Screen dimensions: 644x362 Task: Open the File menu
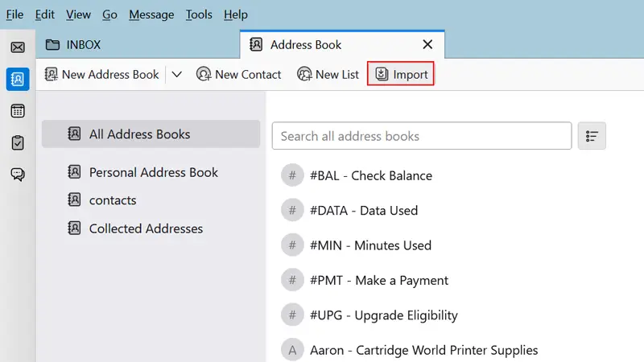(14, 14)
